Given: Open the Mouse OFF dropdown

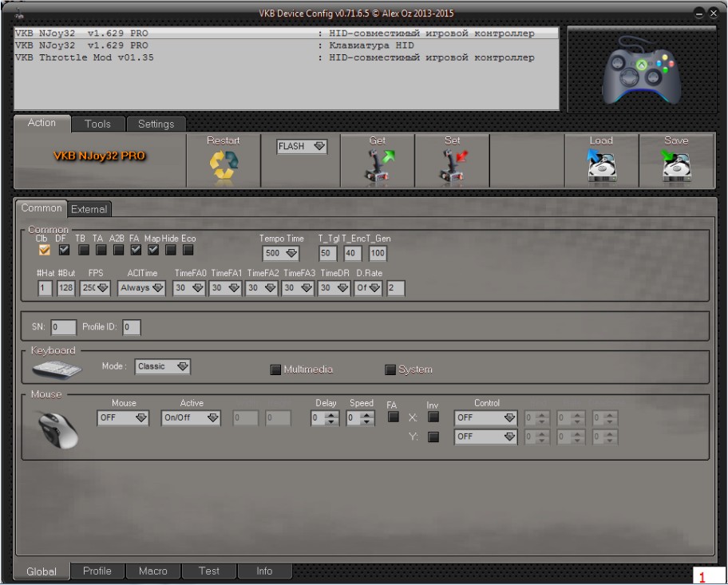Looking at the screenshot, I should pos(123,418).
